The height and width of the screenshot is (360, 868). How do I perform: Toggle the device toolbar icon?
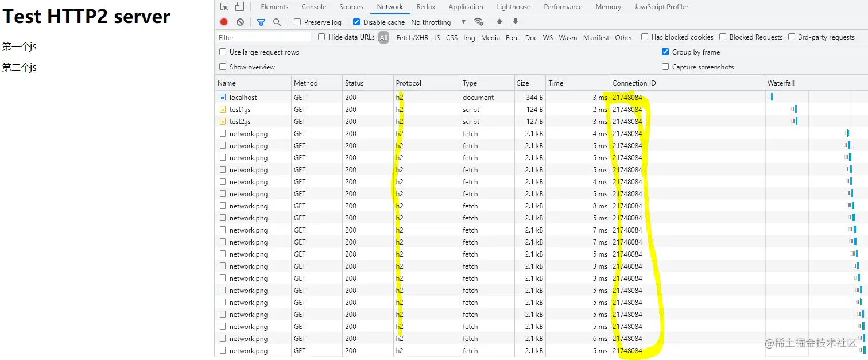tap(239, 7)
